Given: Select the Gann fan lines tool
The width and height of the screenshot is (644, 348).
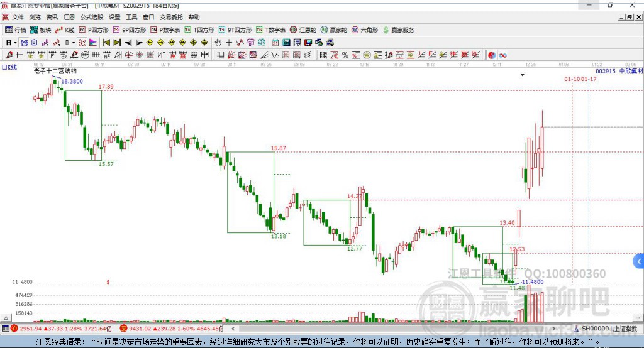Looking at the screenshot, I should pyautogui.click(x=231, y=55).
